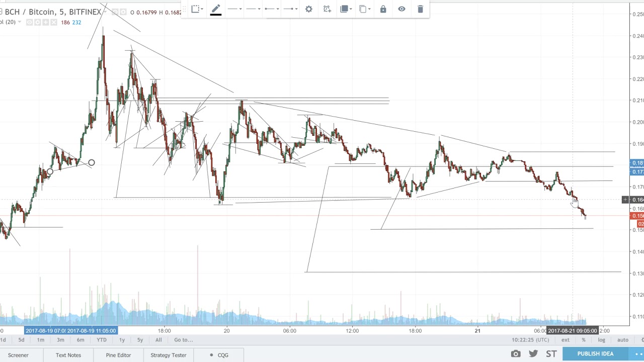Image resolution: width=644 pixels, height=362 pixels.
Task: Share chart on StockTwits ST icon
Action: (551, 354)
